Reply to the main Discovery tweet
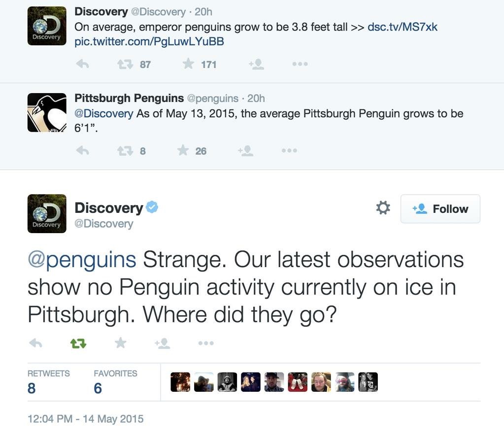Screen dimensions: 504x446 point(35,343)
